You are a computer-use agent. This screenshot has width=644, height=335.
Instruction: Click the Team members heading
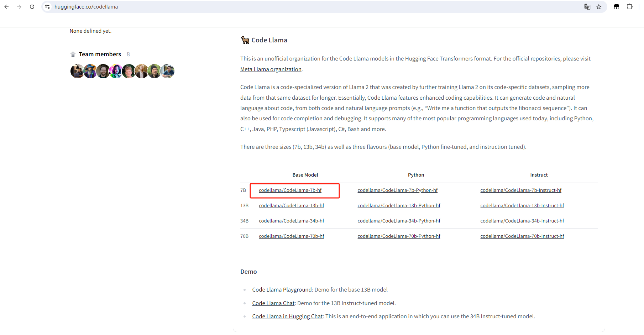(100, 54)
